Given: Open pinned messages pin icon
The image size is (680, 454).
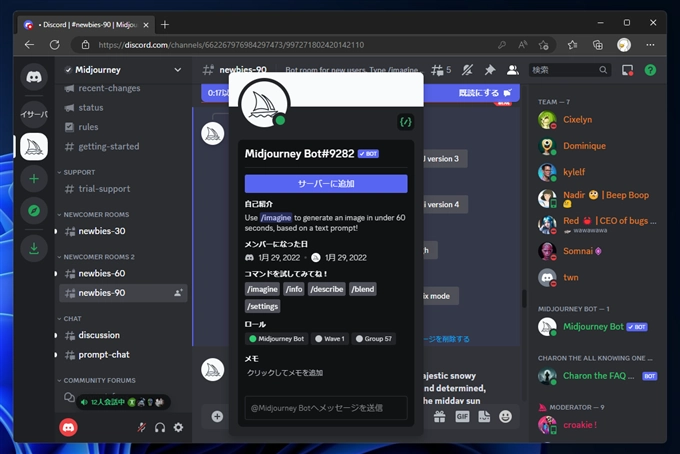Looking at the screenshot, I should pos(490,70).
